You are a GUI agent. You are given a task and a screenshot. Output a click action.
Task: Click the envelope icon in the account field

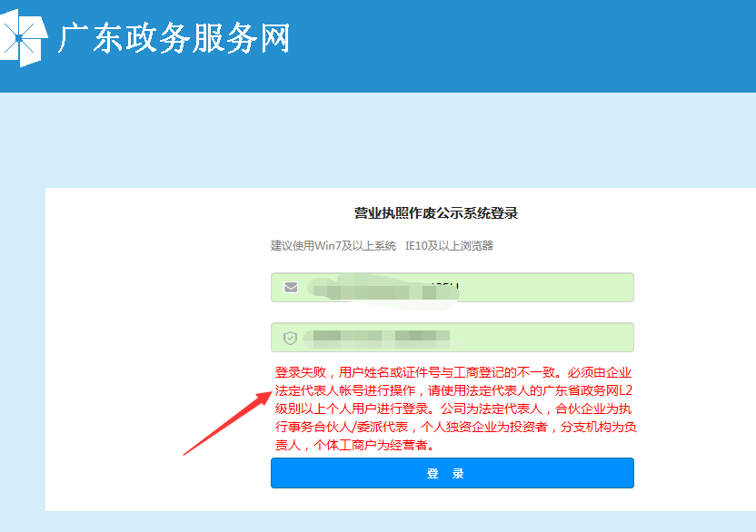[291, 287]
